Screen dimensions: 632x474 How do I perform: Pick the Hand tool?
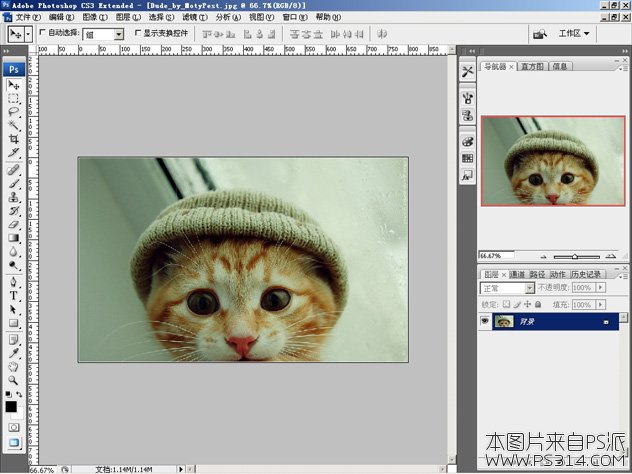(14, 366)
